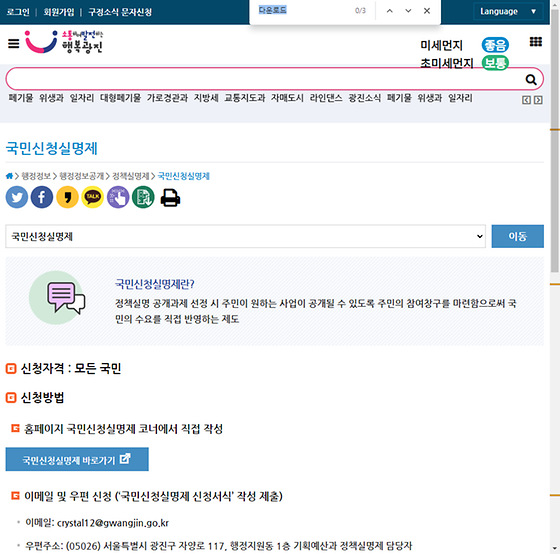This screenshot has width=560, height=554.
Task: Go to home via breadcrumb house icon
Action: pyautogui.click(x=9, y=176)
